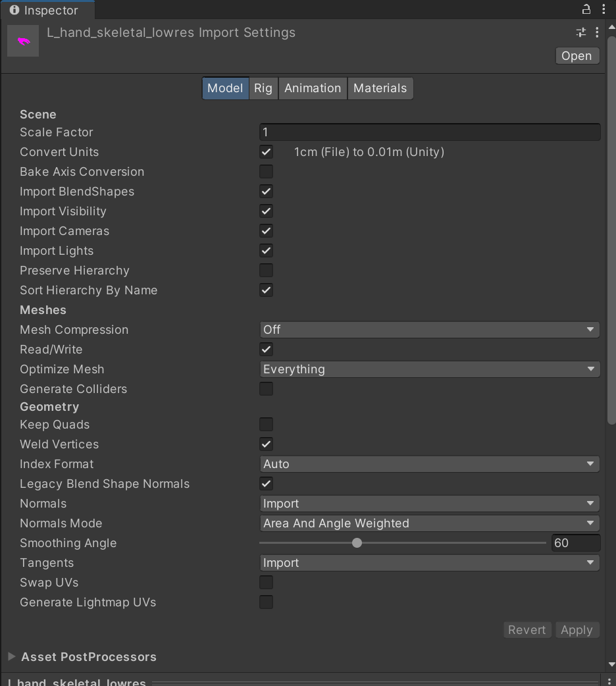616x686 pixels.
Task: Enable Generate Colliders checkbox
Action: coord(266,388)
